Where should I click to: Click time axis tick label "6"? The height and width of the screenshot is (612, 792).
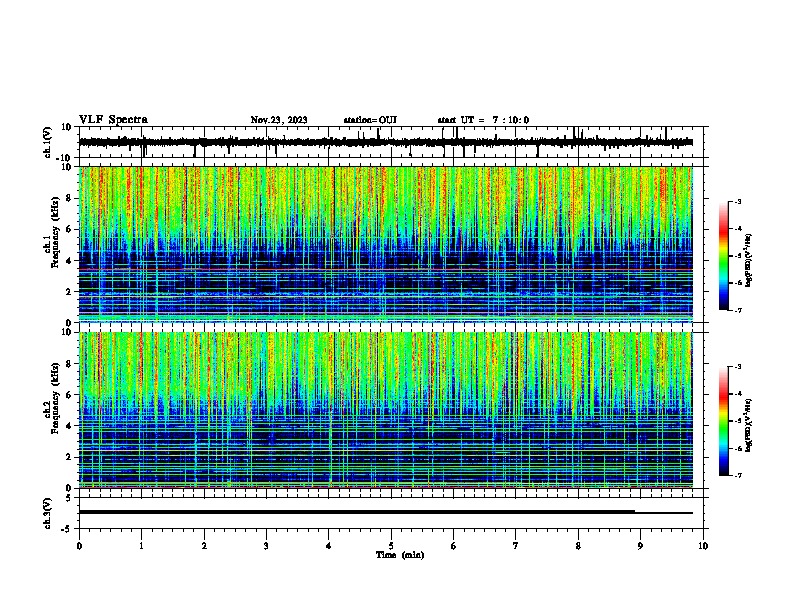tap(453, 546)
